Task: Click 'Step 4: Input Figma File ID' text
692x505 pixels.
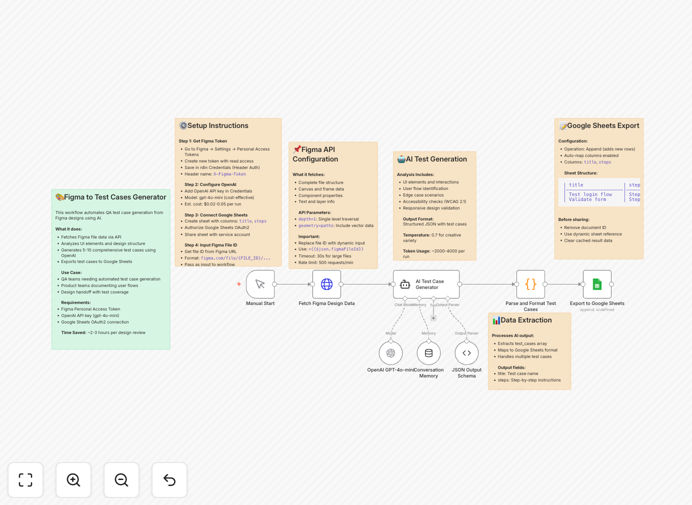Action: point(211,245)
